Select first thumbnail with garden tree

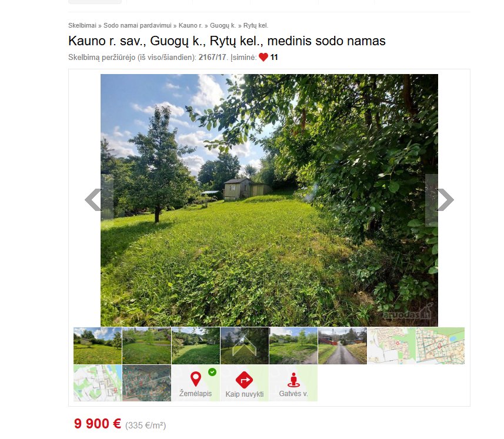pos(98,346)
